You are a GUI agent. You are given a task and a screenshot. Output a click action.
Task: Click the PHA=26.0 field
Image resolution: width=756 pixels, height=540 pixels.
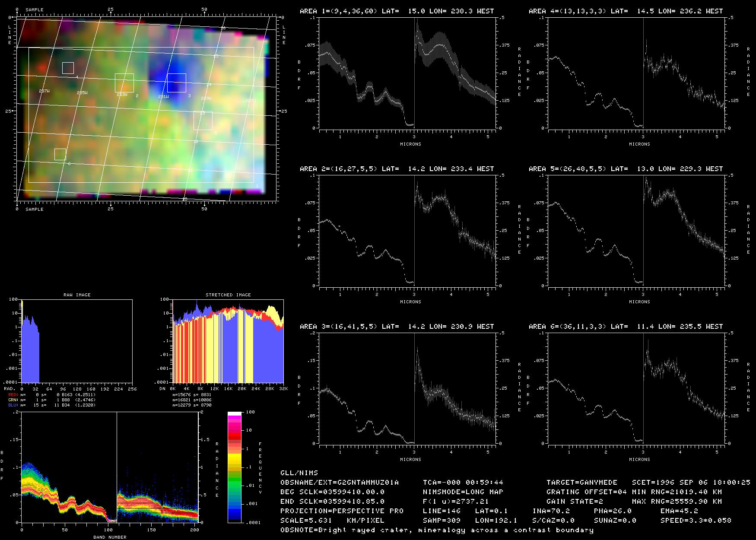point(613,511)
